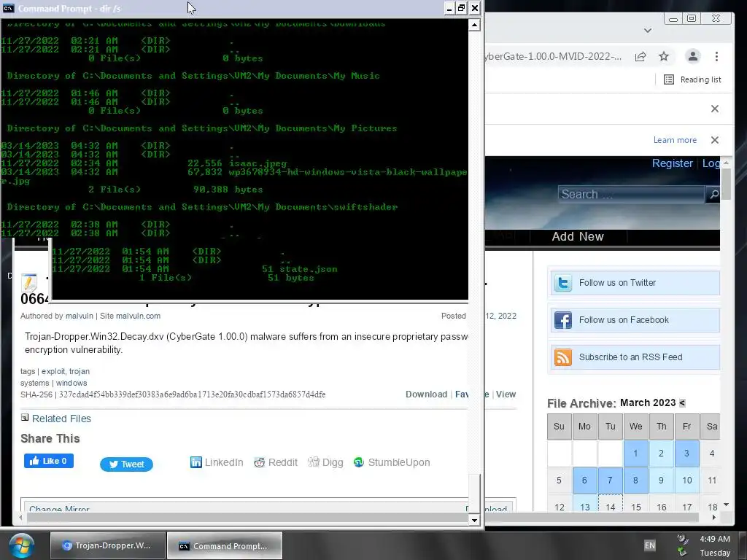Click the webpage scrollbar down arrow
Viewport: 747px width, 560px height.
point(726,505)
